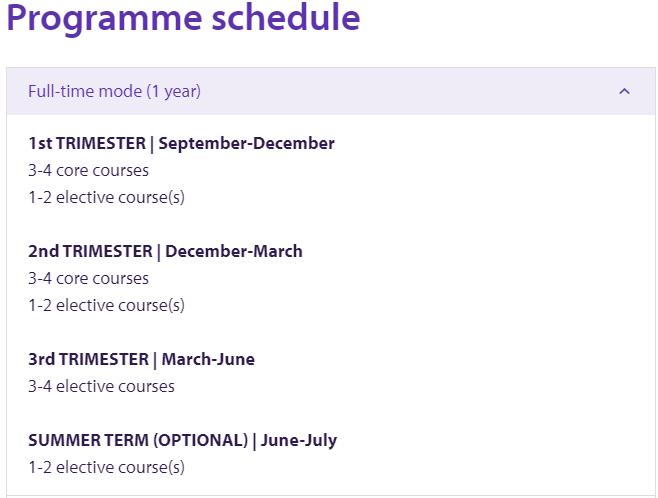Click "3-4 core courses" under 1st Trimester
Screen dimensions: 658x498
coord(88,170)
